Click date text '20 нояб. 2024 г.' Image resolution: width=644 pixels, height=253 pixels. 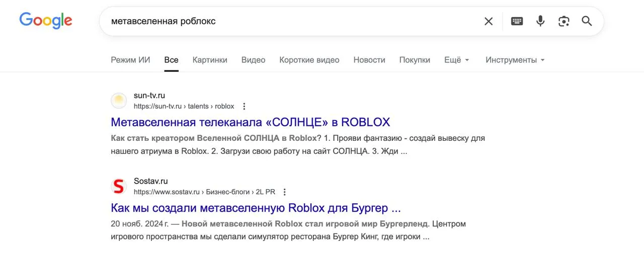(139, 223)
